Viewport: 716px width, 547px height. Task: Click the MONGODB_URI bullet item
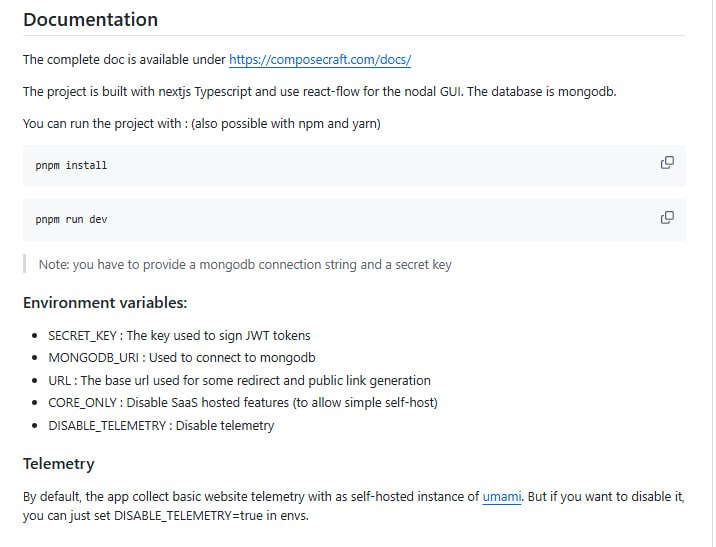tap(182, 358)
